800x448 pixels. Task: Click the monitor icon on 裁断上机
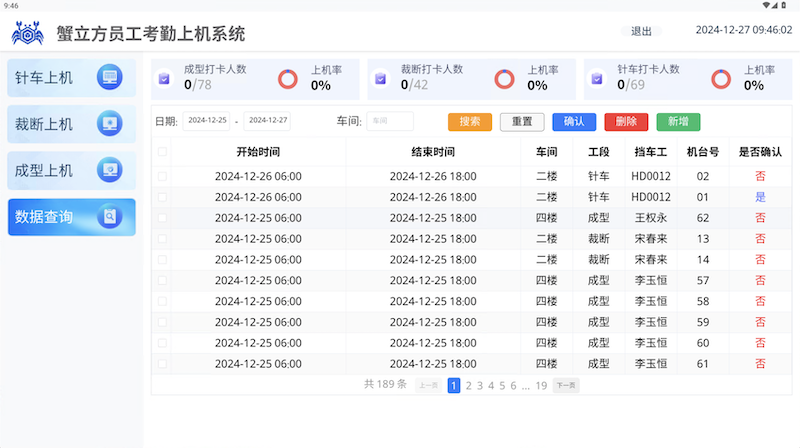[x=110, y=123]
